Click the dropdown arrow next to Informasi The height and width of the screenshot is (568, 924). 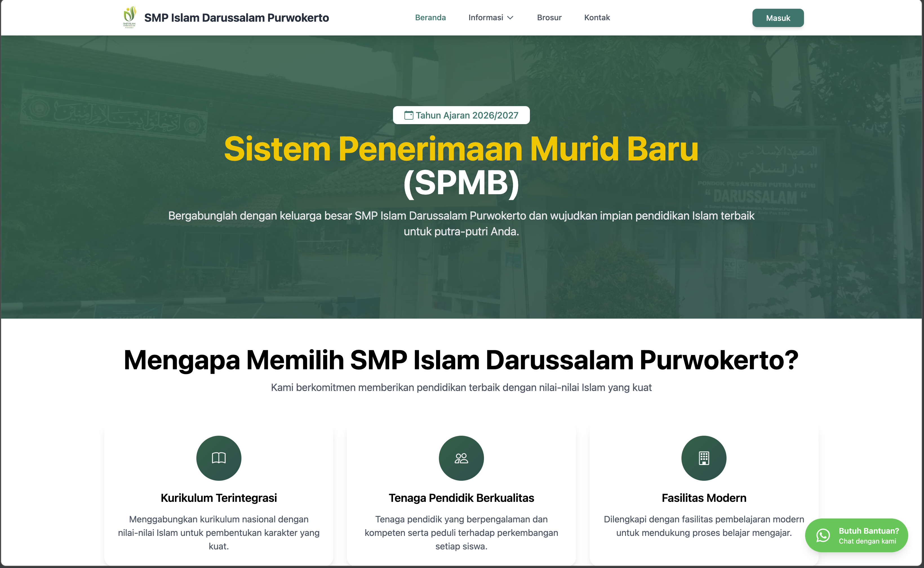(x=511, y=18)
